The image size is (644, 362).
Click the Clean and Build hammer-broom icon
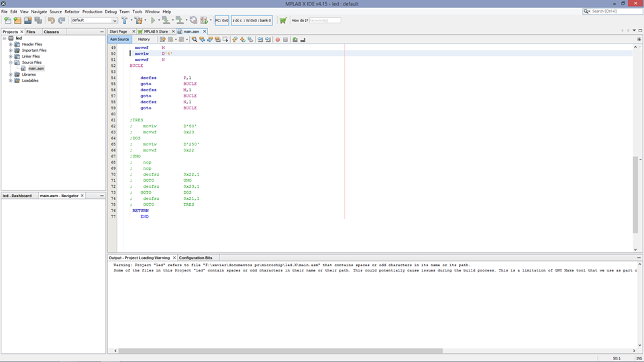point(138,20)
